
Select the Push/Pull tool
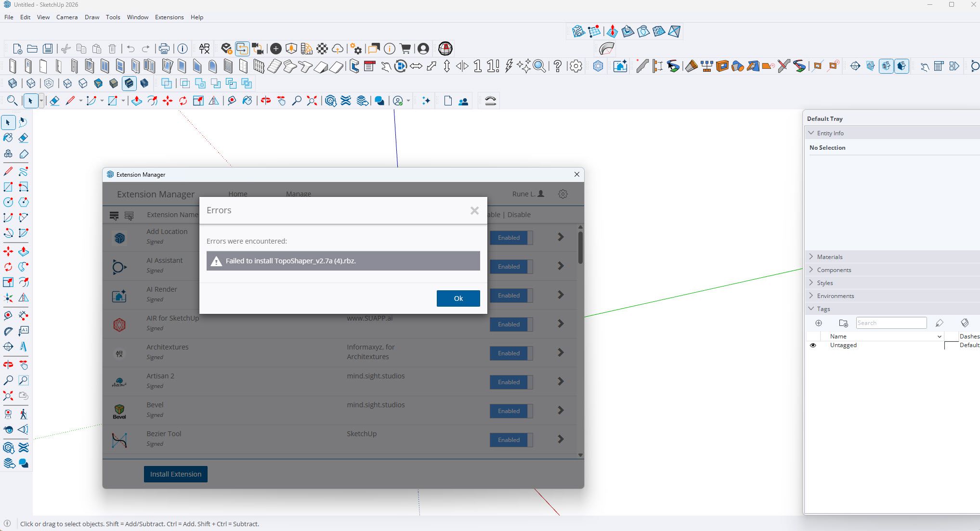[x=137, y=101]
